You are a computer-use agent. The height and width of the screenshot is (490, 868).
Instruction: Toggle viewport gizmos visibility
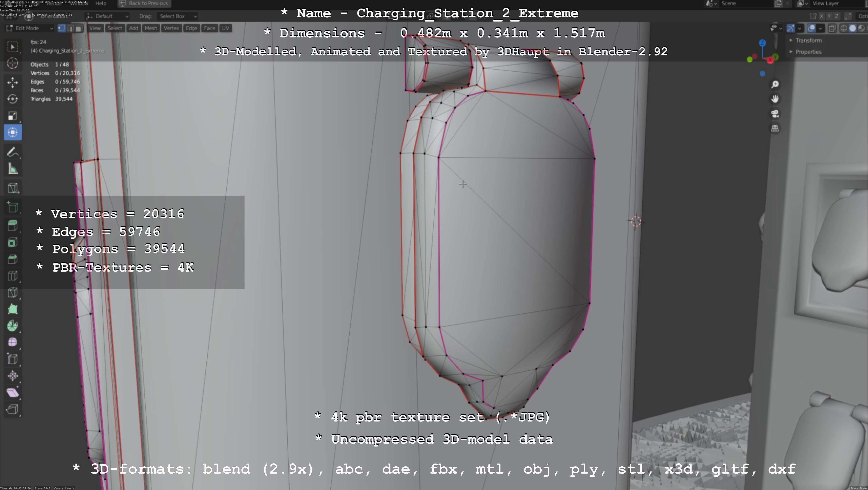point(791,28)
